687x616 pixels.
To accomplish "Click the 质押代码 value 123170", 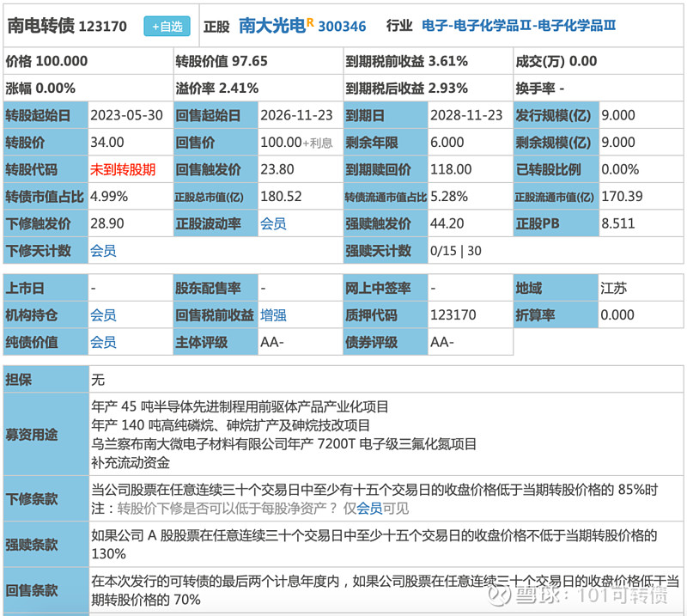I will click(453, 315).
